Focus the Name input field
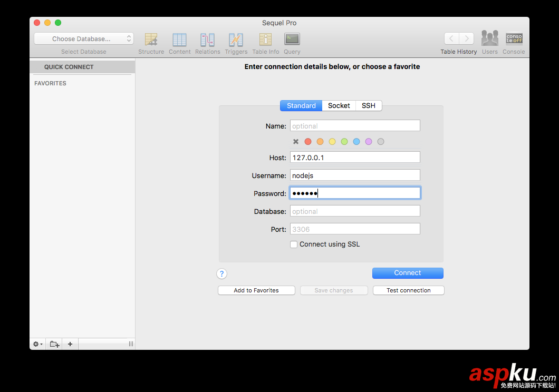 pyautogui.click(x=355, y=126)
